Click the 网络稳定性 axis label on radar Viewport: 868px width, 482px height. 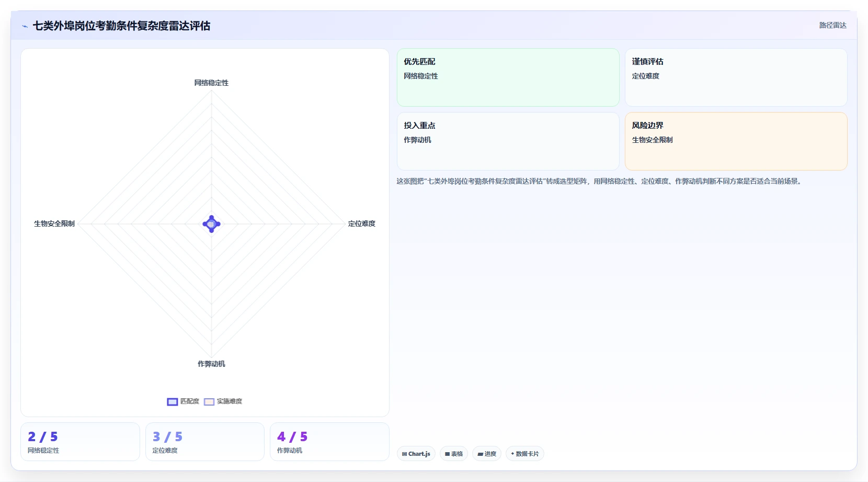click(x=211, y=83)
